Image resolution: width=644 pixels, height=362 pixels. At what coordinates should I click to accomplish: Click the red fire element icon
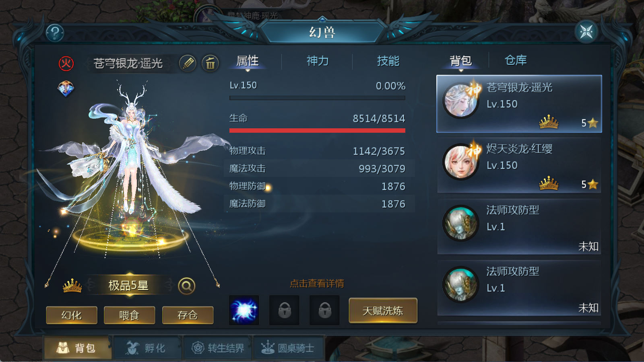(x=66, y=63)
